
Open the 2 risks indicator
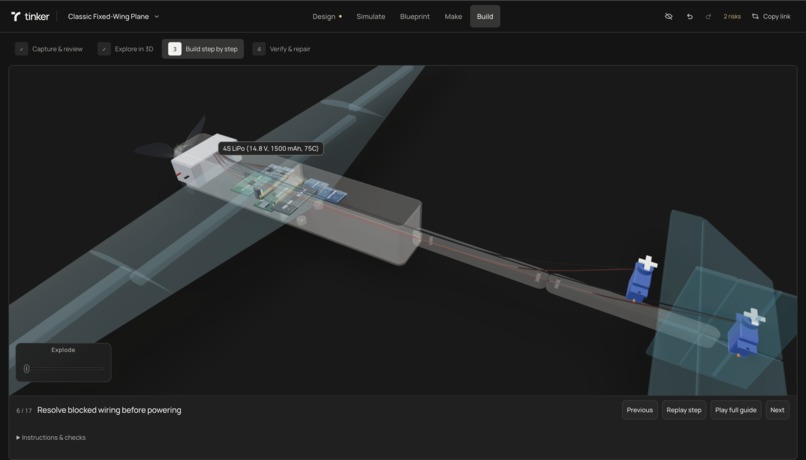(x=732, y=16)
